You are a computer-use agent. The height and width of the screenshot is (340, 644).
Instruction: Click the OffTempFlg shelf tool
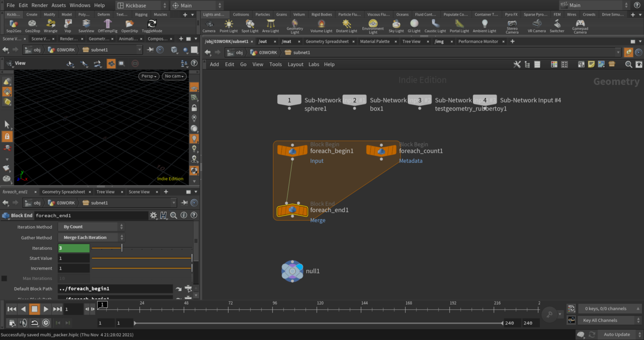(x=108, y=26)
